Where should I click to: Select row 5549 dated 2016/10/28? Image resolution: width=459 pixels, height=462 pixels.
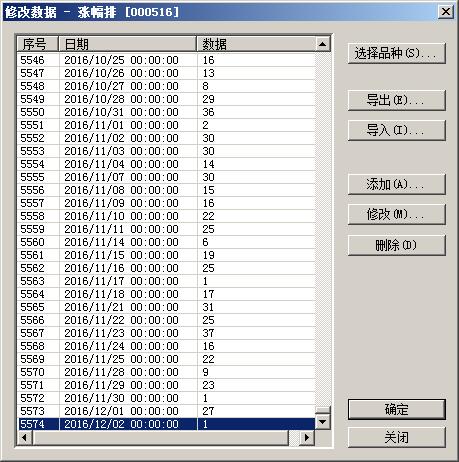click(x=166, y=99)
